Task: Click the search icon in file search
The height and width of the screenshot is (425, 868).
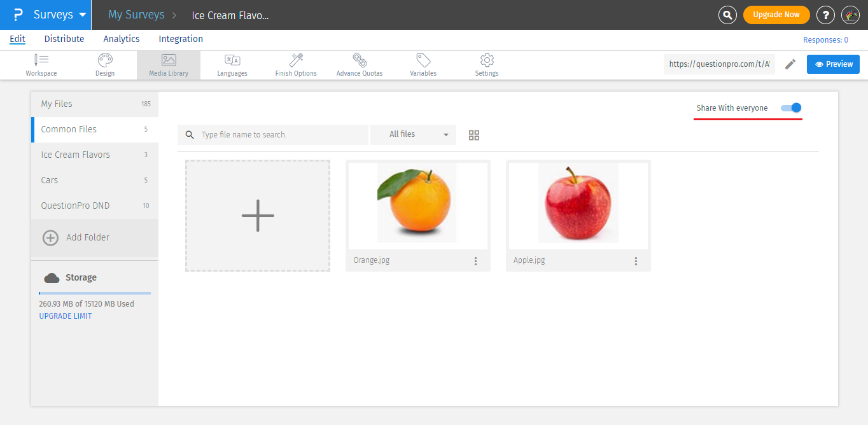Action: (190, 135)
